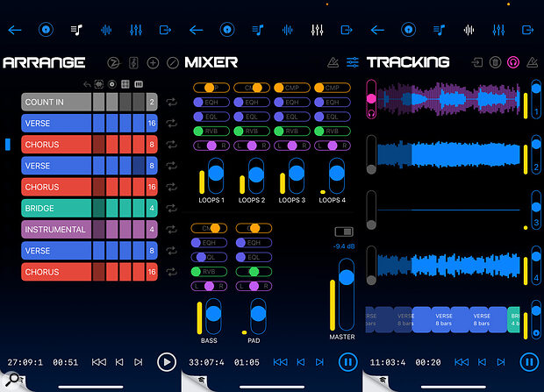Pause playback in Tracking panel transport
The image size is (544, 392).
pos(529,362)
